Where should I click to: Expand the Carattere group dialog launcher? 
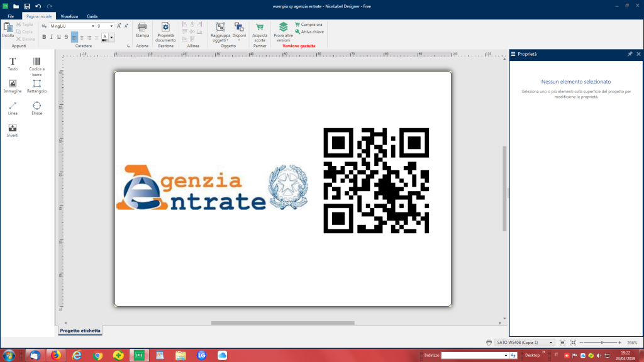(x=128, y=47)
